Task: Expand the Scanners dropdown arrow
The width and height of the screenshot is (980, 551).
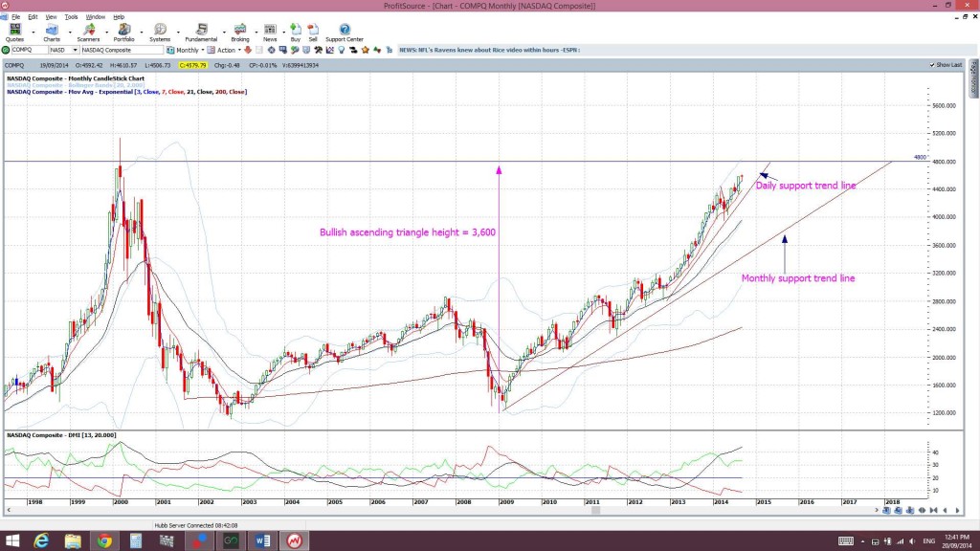Action: 106,32
